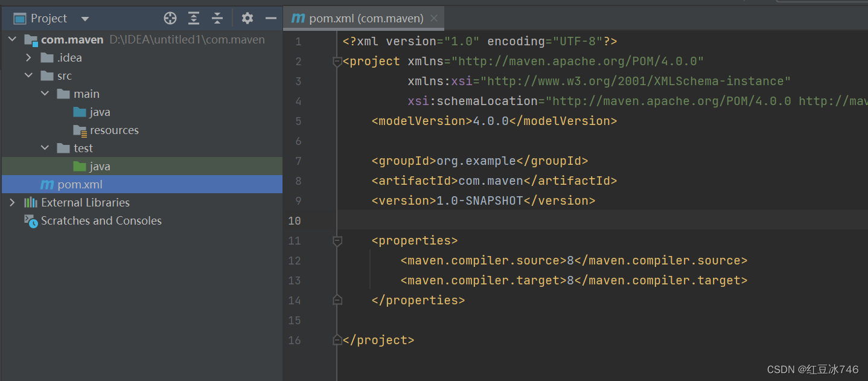
Task: Click the Collapse All icon in Project toolbar
Action: pos(217,19)
